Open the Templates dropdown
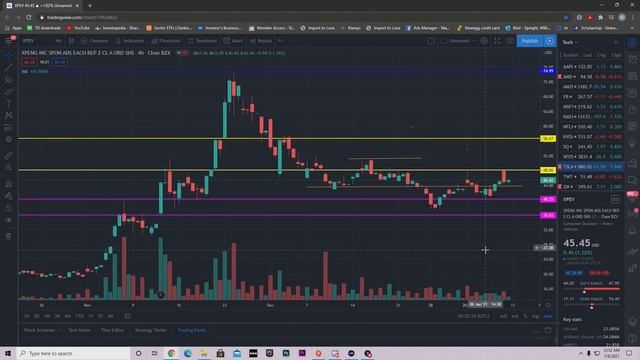This screenshot has height=360, width=640. pos(202,41)
